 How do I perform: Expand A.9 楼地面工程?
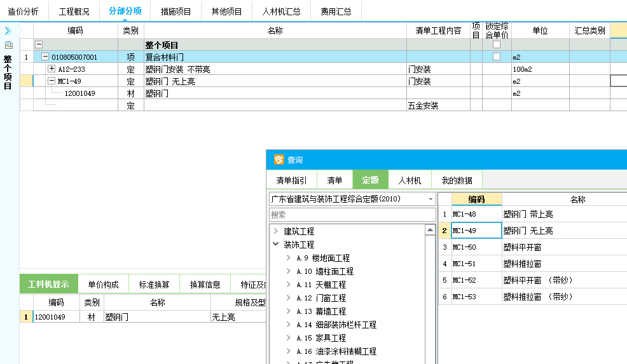point(288,258)
